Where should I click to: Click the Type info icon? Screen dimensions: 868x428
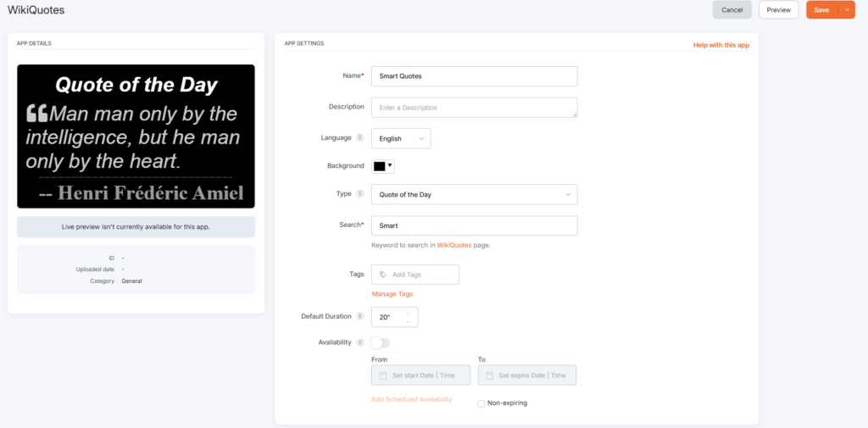click(359, 194)
